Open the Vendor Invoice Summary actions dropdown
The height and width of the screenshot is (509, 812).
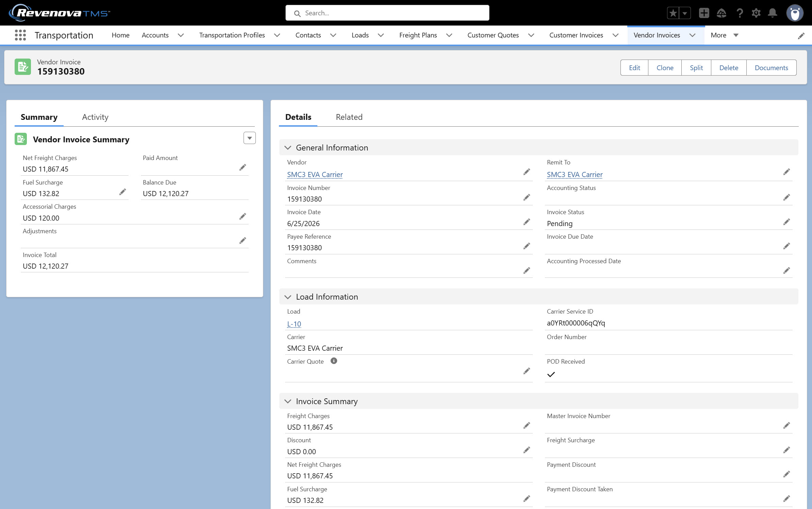pyautogui.click(x=250, y=138)
